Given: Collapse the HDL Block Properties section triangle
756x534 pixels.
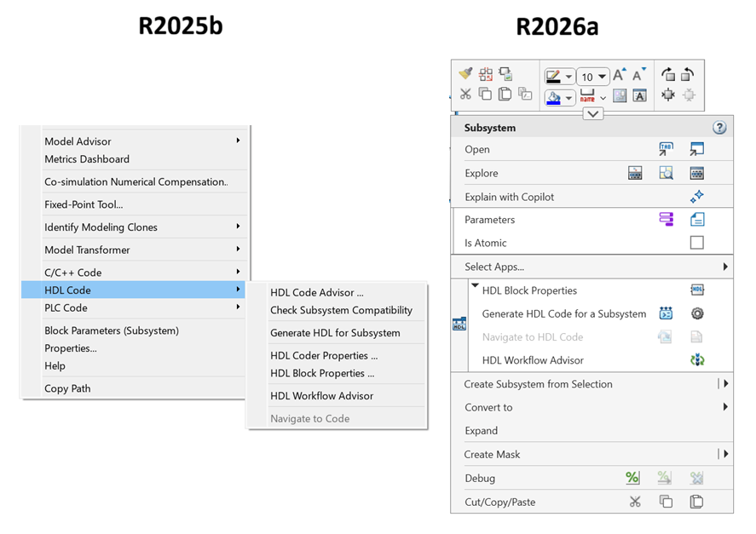Looking at the screenshot, I should pyautogui.click(x=475, y=285).
